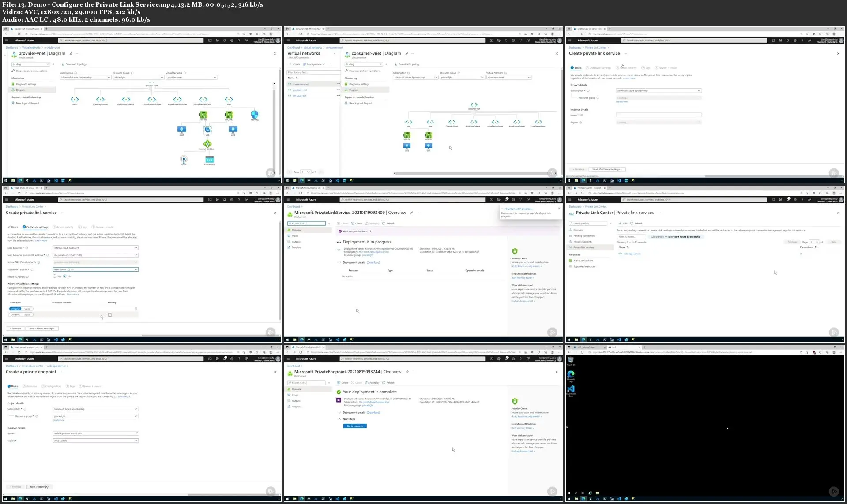
Task: Sort by Name column arrows in Private Link Center
Action: click(x=628, y=247)
